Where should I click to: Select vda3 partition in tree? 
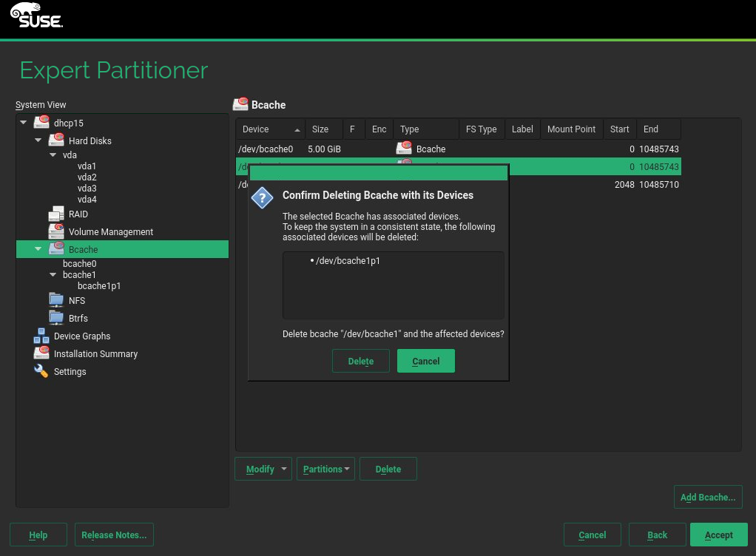tap(87, 189)
